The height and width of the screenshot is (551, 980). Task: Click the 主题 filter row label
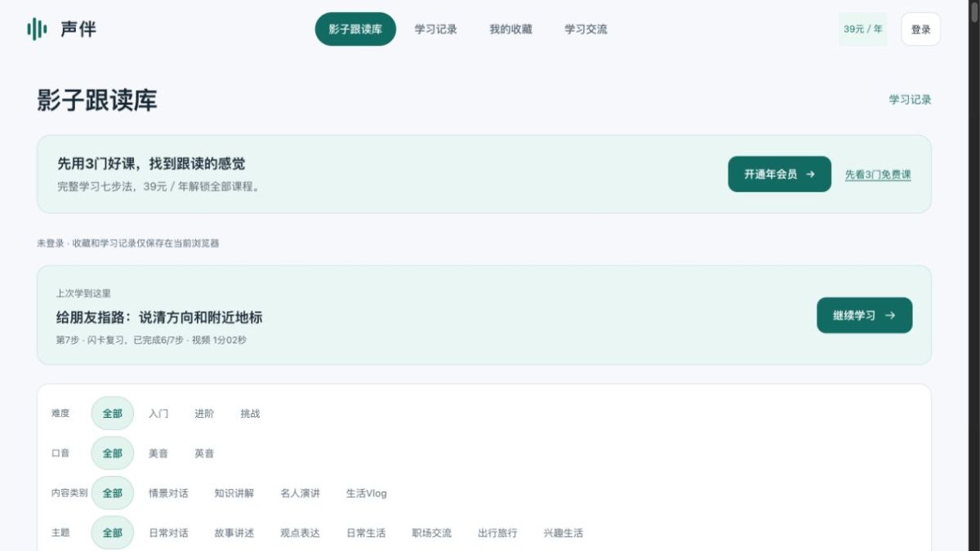[x=60, y=533]
